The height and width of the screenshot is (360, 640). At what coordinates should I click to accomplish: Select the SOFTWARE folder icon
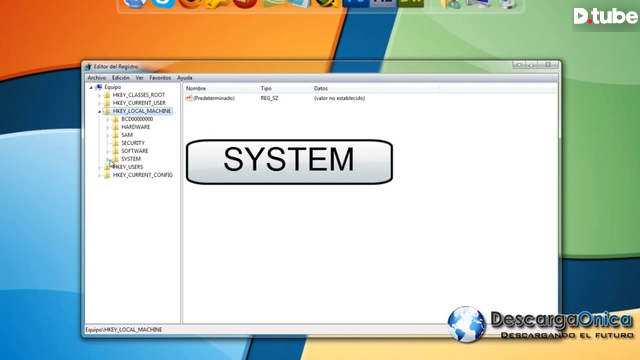tap(116, 151)
